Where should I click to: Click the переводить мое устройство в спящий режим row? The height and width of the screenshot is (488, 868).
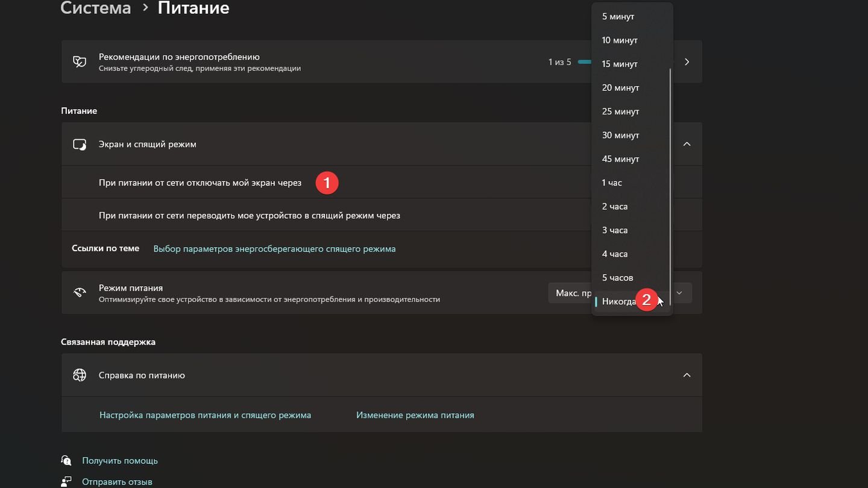(382, 215)
